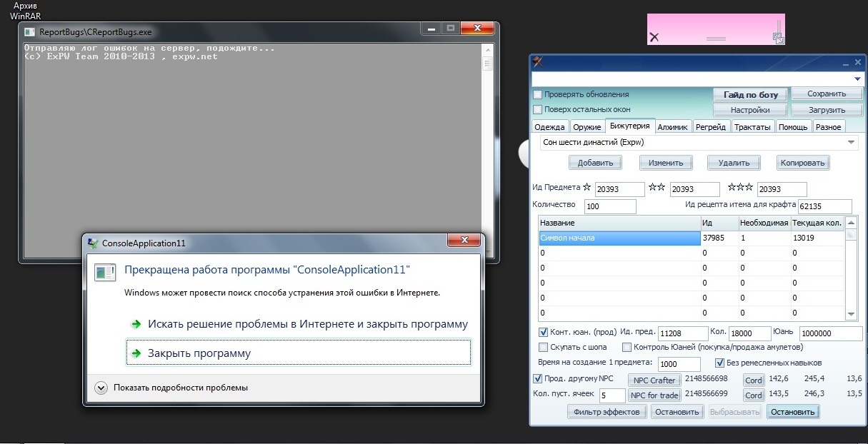Click green arrow beside 'Искать решение проблемы в Интернете'
Screen dimensions: 868x444
[x=136, y=324]
